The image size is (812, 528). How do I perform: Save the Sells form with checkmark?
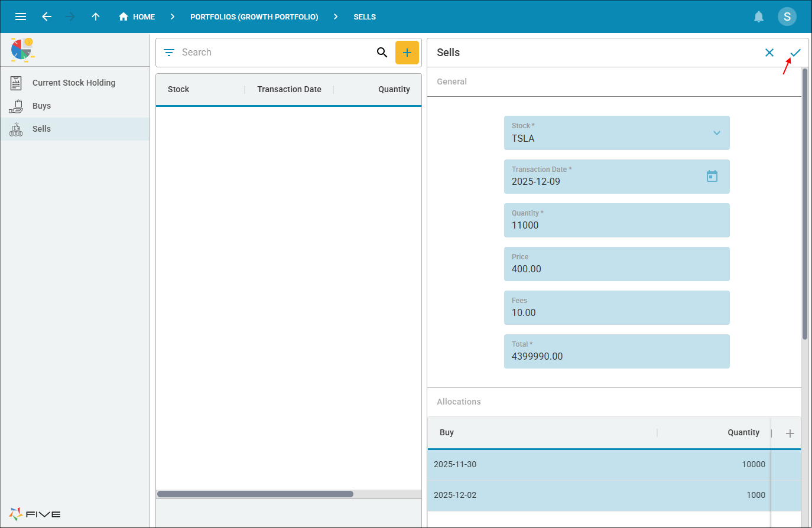click(795, 53)
